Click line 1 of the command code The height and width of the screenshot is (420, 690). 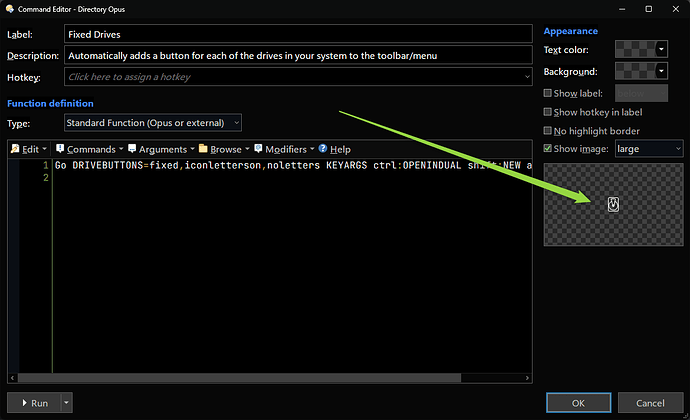click(292, 165)
